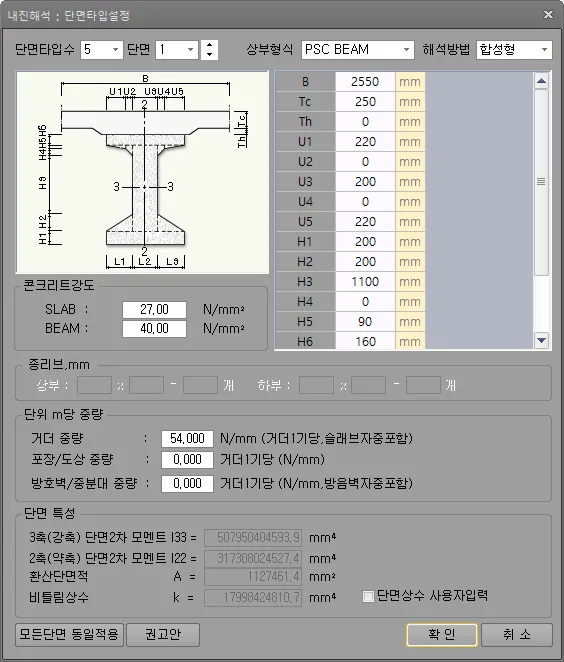Screen dimensions: 564x662
Task: Click the SLAB concrete strength field
Action: pos(154,309)
